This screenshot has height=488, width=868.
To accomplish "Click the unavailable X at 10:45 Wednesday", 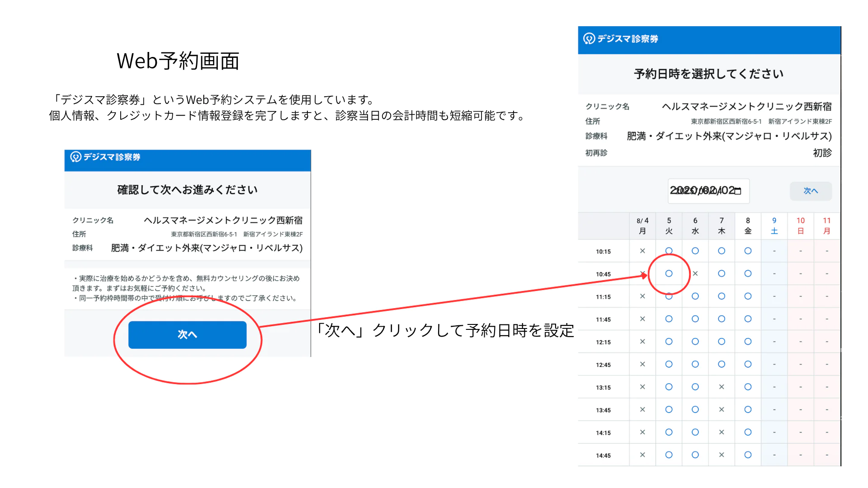I will 695,273.
